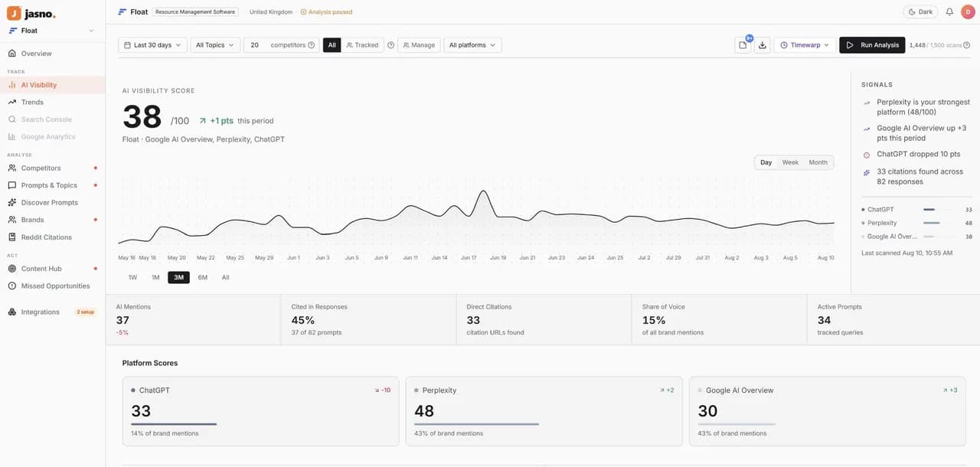Open the All platforms dropdown
The height and width of the screenshot is (467, 980).
pos(472,45)
